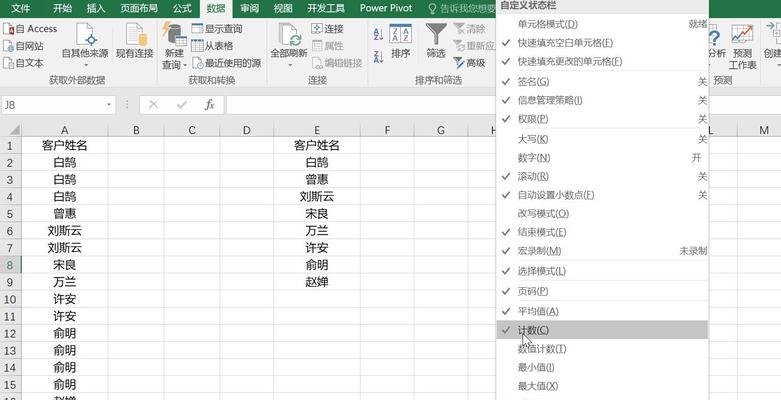Uncheck the Selection Mode option
Image resolution: width=781 pixels, height=400 pixels.
click(602, 271)
